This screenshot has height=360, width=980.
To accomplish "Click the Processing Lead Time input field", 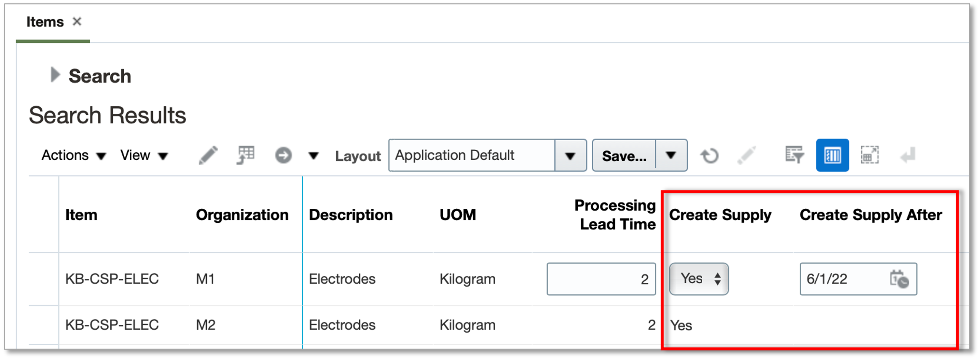I will pyautogui.click(x=601, y=279).
